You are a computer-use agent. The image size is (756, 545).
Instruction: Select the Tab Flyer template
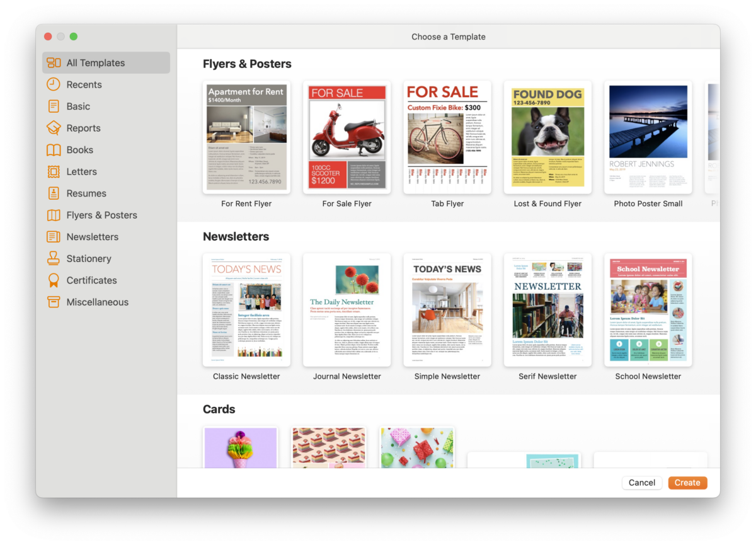tap(447, 136)
